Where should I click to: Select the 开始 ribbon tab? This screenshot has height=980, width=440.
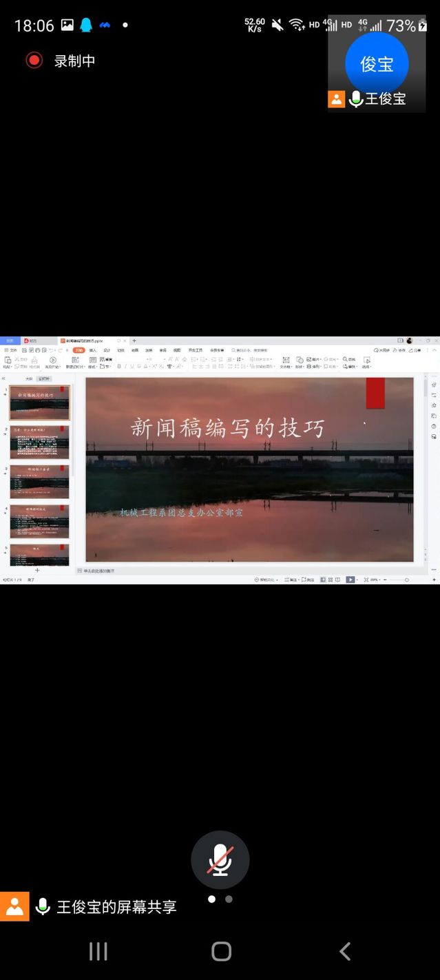79,350
